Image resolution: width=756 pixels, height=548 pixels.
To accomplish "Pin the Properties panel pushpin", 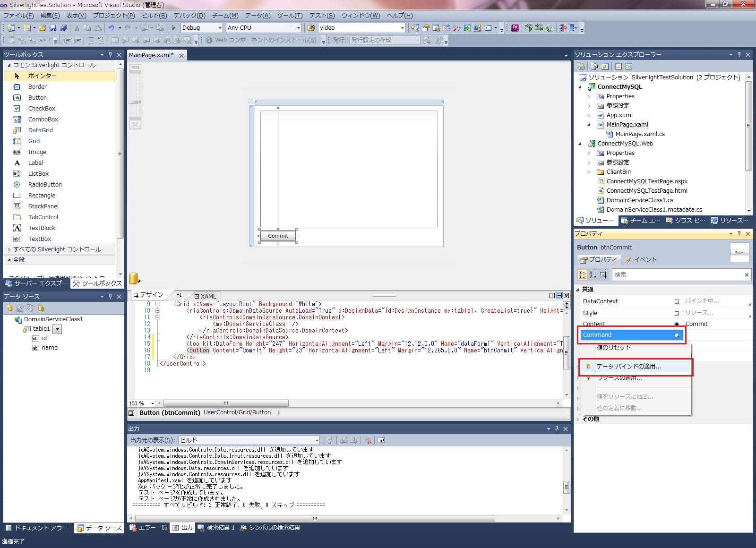I will pyautogui.click(x=739, y=233).
